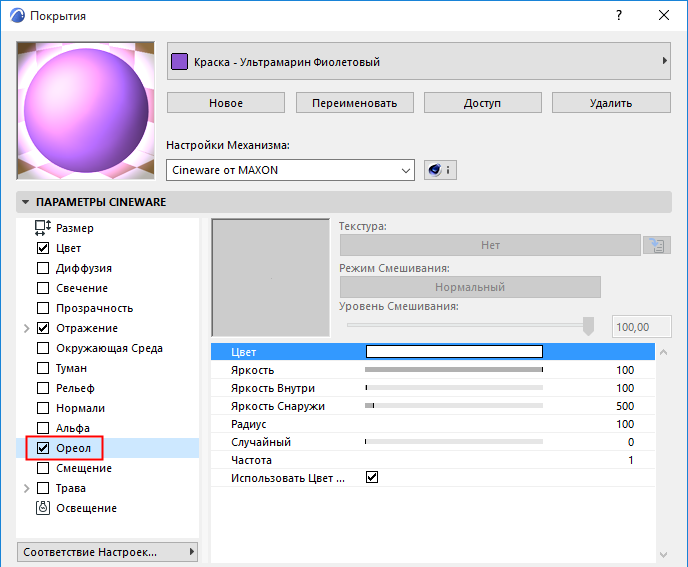688x567 pixels.
Task: Enable the Смещение checkbox
Action: click(43, 468)
